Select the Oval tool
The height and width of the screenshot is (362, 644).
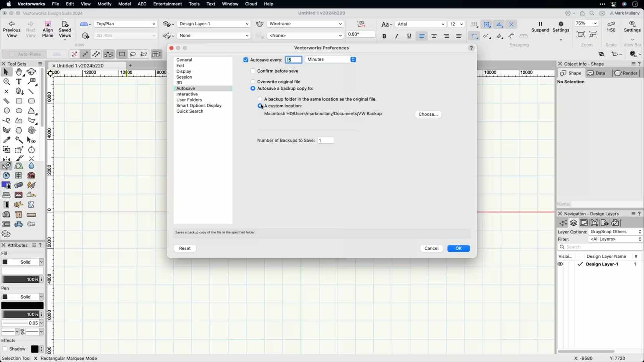(19, 111)
